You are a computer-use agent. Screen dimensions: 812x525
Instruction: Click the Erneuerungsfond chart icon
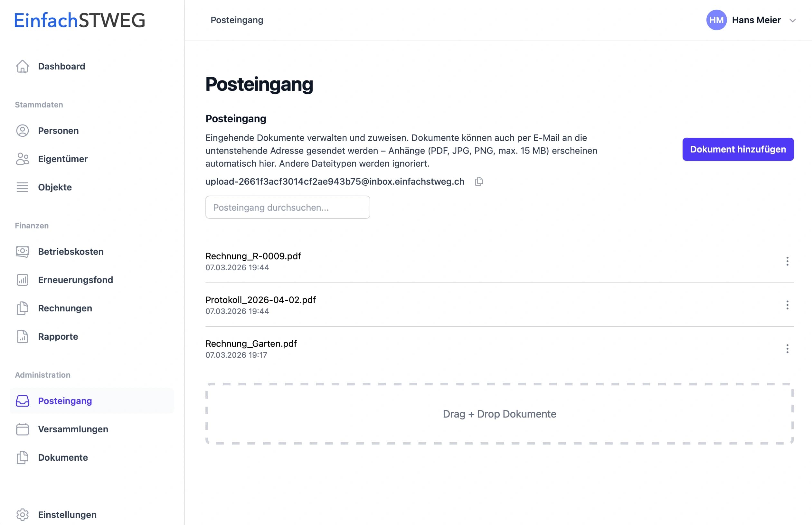pos(22,280)
